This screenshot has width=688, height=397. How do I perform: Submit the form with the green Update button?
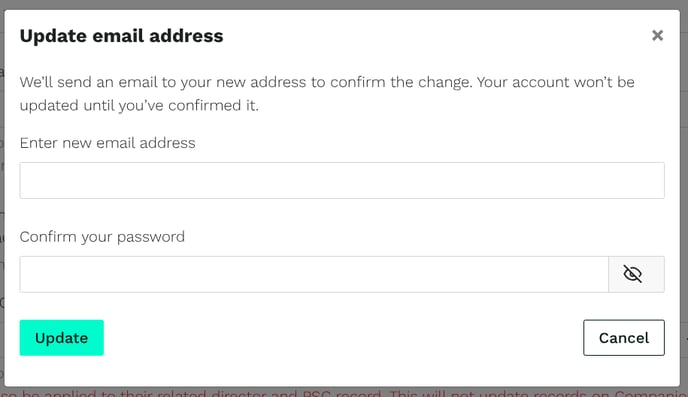pyautogui.click(x=61, y=338)
